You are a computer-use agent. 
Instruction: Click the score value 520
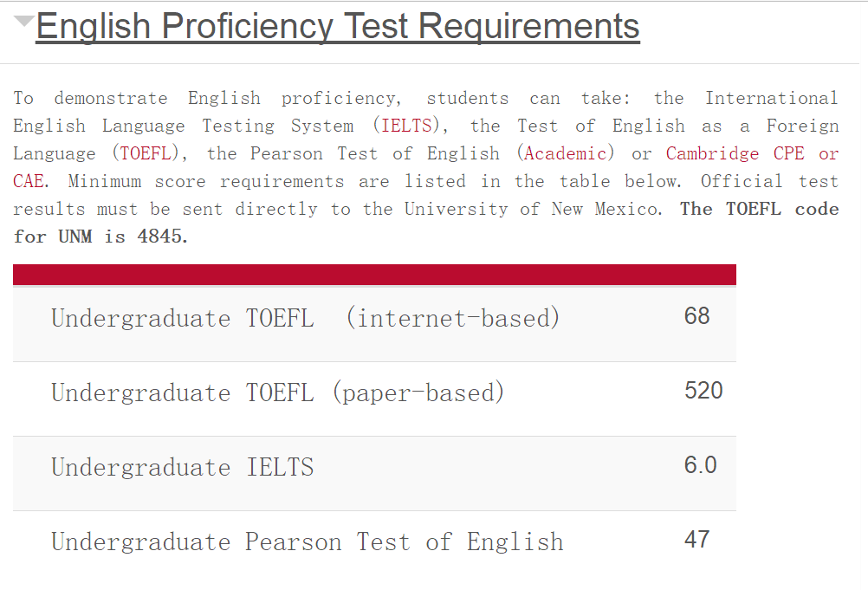703,391
